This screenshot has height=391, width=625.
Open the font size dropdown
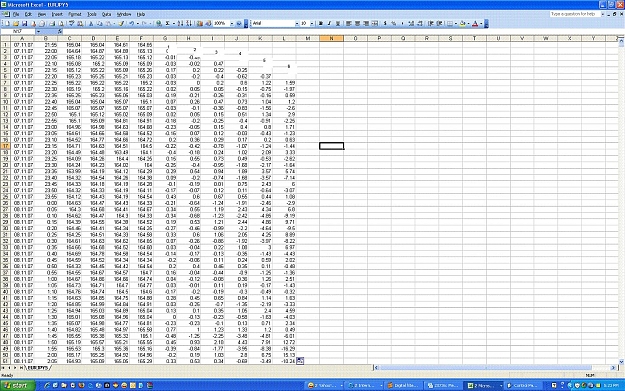tap(312, 24)
